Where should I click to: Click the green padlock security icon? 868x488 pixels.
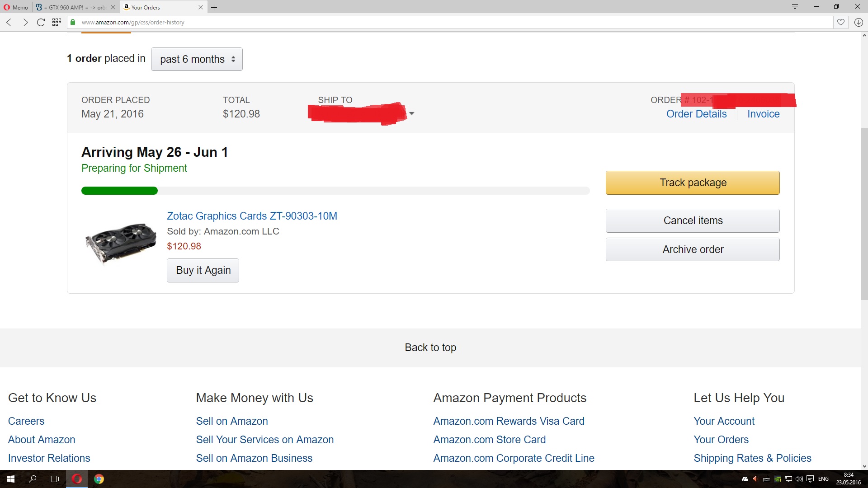73,22
